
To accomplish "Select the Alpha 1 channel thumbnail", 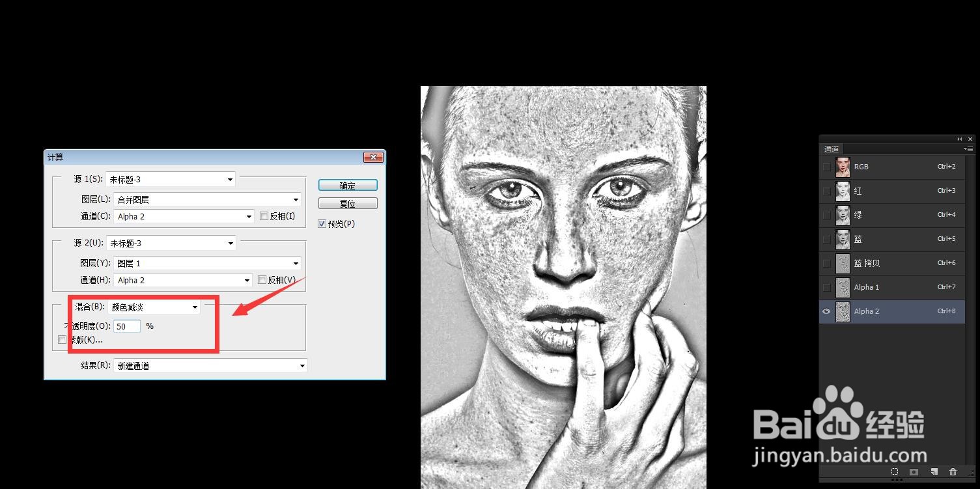I will [x=843, y=287].
